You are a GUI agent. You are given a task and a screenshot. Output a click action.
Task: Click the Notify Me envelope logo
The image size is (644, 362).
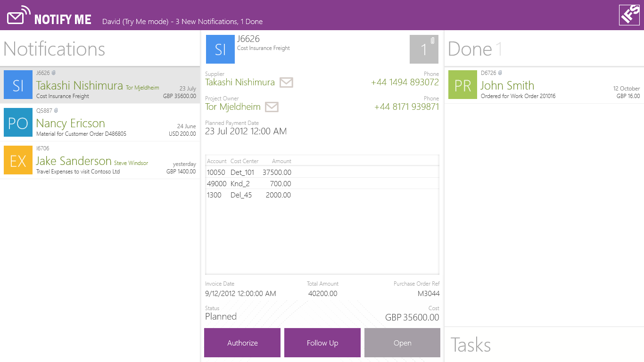click(x=18, y=16)
